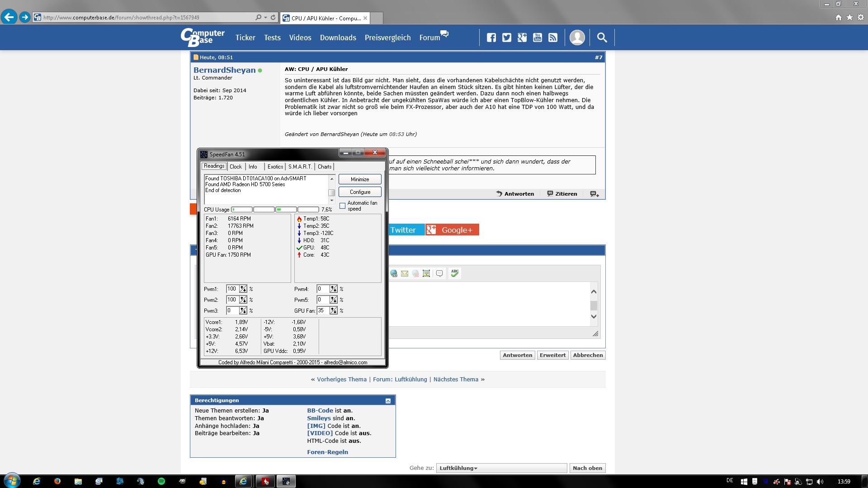Open Spotify from the taskbar
Screen dimensions: 868x488
[x=161, y=481]
